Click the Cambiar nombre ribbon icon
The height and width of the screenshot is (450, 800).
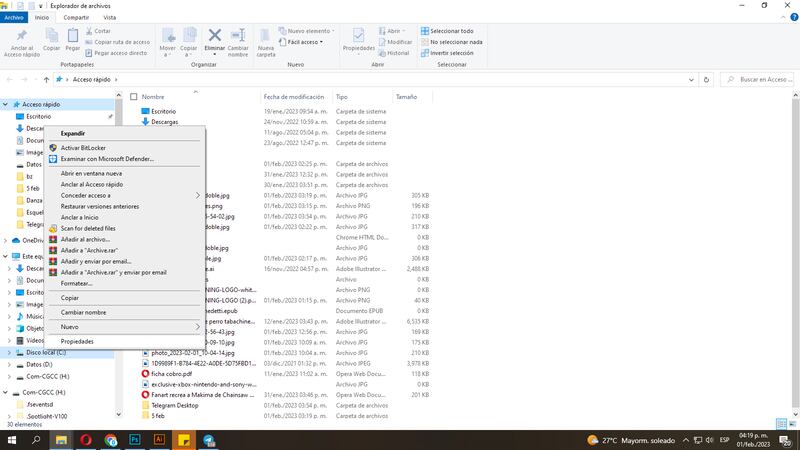coord(238,42)
